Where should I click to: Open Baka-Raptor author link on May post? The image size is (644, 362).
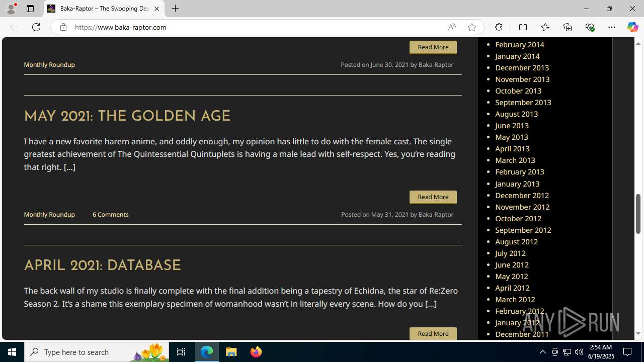click(x=436, y=215)
